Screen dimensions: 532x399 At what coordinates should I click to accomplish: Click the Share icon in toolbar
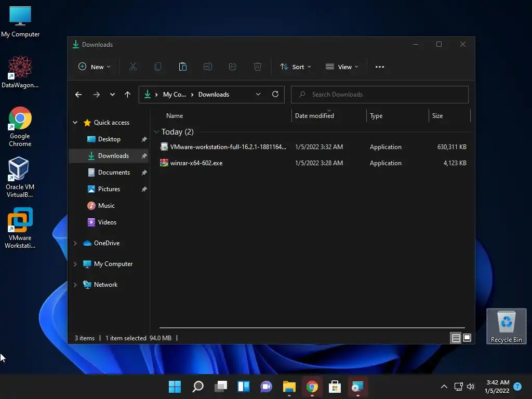[x=233, y=67]
